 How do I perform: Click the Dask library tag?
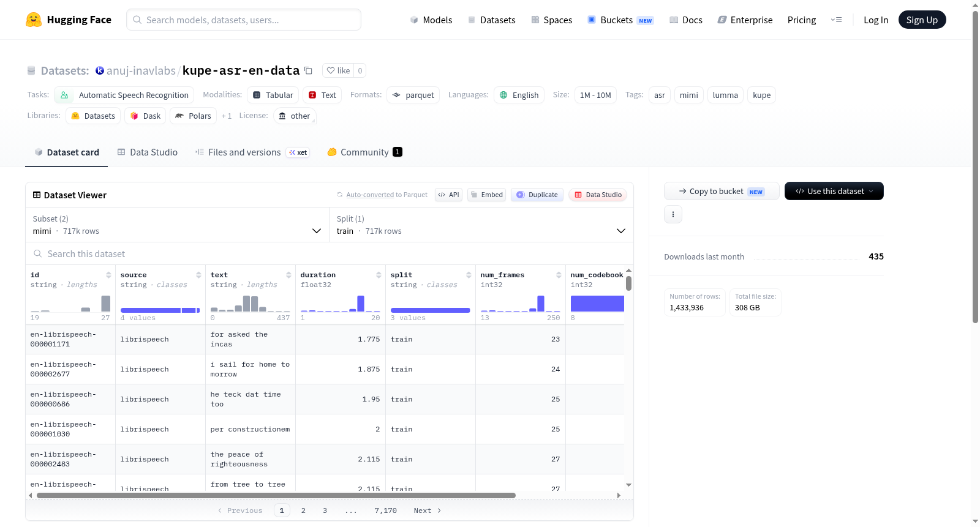click(145, 116)
